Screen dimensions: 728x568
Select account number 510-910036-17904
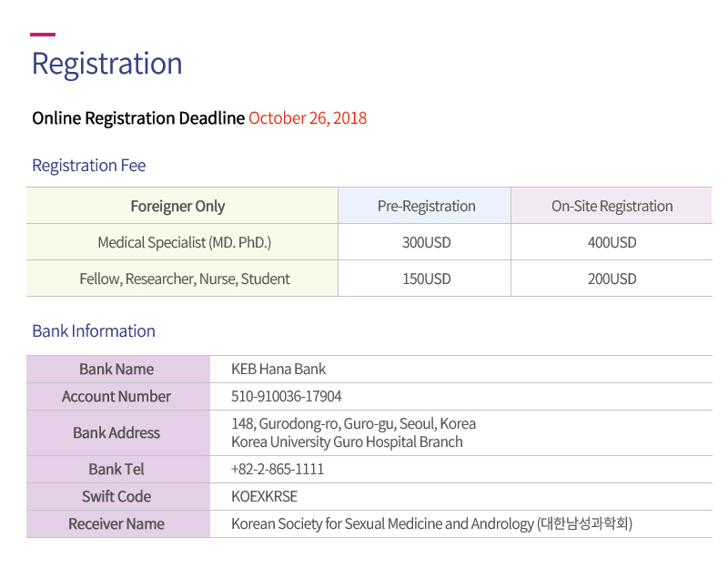pos(287,396)
